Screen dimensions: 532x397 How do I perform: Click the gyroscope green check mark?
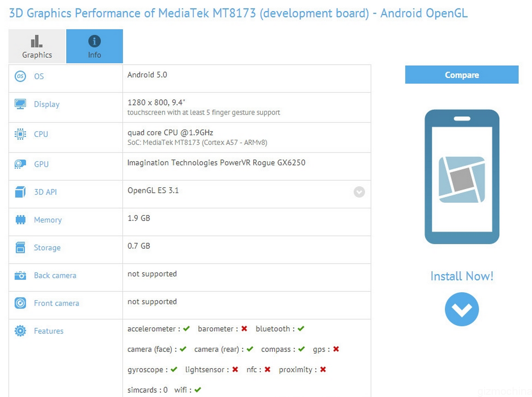[174, 370]
